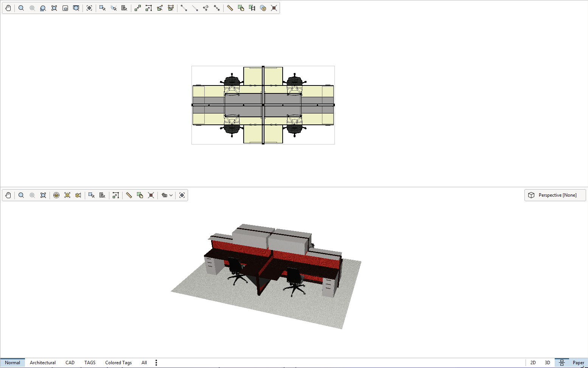Viewport: 588px width, 368px height.
Task: Click the dollar-coin pricing icon
Action: click(x=263, y=8)
